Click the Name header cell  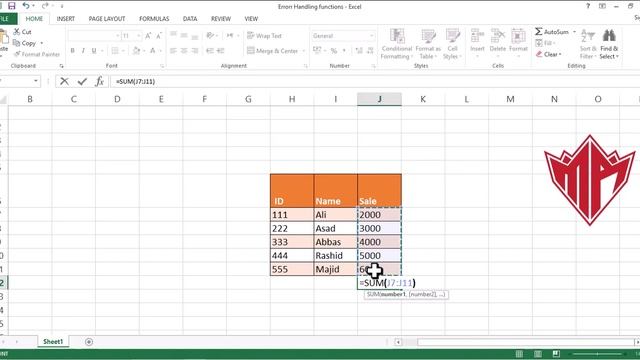click(x=336, y=191)
